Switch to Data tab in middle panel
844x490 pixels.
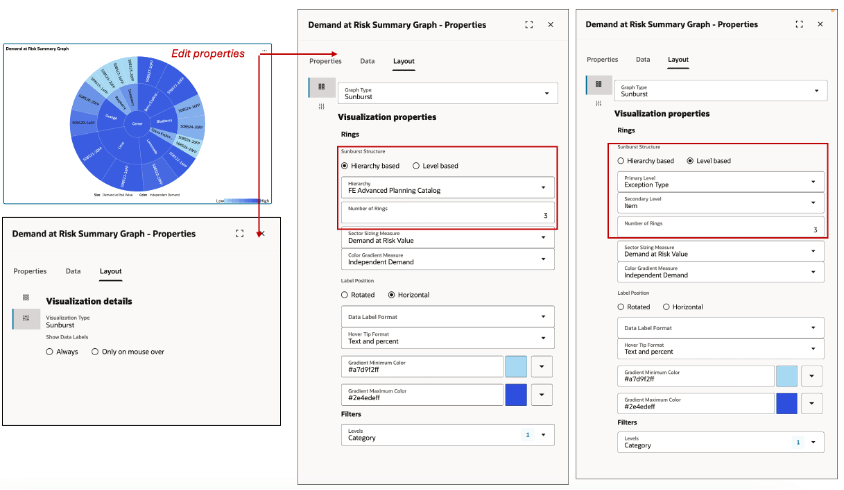(x=368, y=61)
